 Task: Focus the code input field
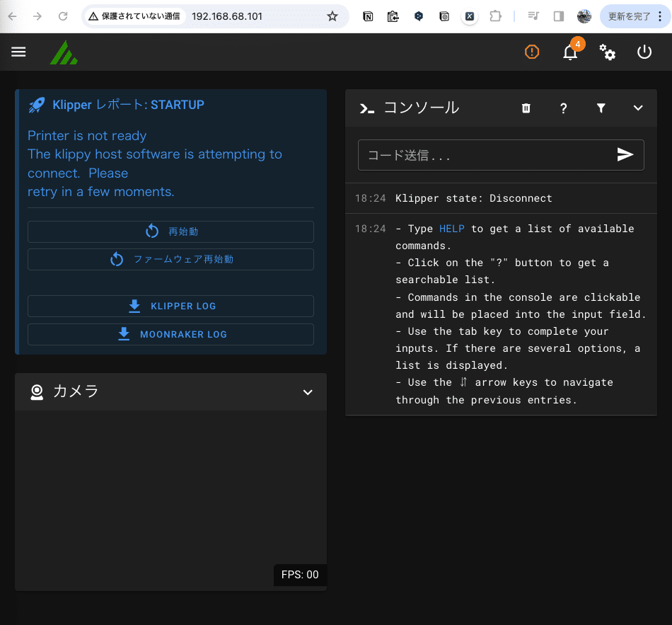pos(489,155)
